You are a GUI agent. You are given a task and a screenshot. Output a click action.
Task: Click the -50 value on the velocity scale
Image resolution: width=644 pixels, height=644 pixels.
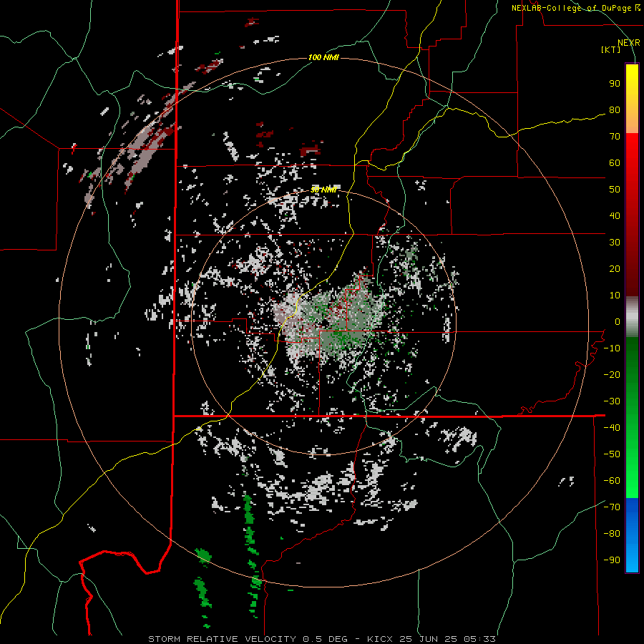tap(612, 454)
